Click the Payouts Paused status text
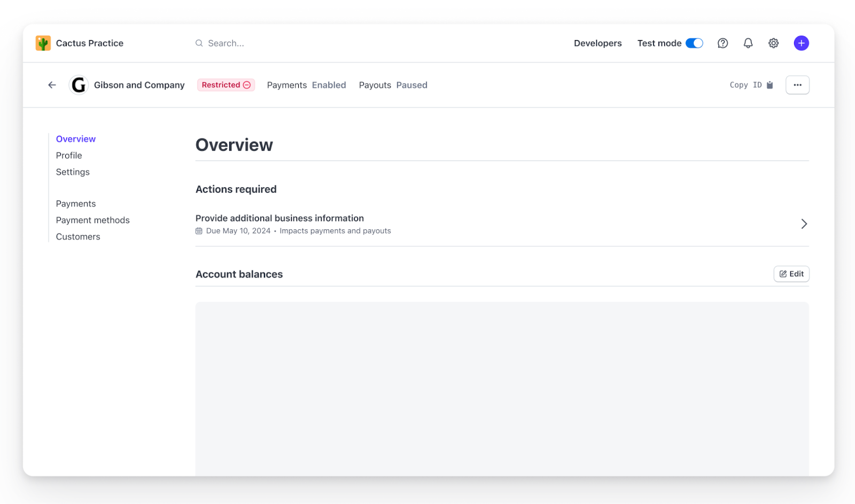Image resolution: width=855 pixels, height=504 pixels. point(393,85)
